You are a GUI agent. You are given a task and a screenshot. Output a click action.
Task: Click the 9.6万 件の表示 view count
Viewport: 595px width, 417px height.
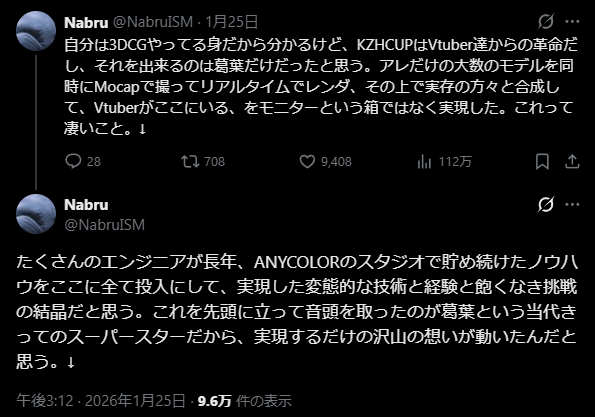244,401
